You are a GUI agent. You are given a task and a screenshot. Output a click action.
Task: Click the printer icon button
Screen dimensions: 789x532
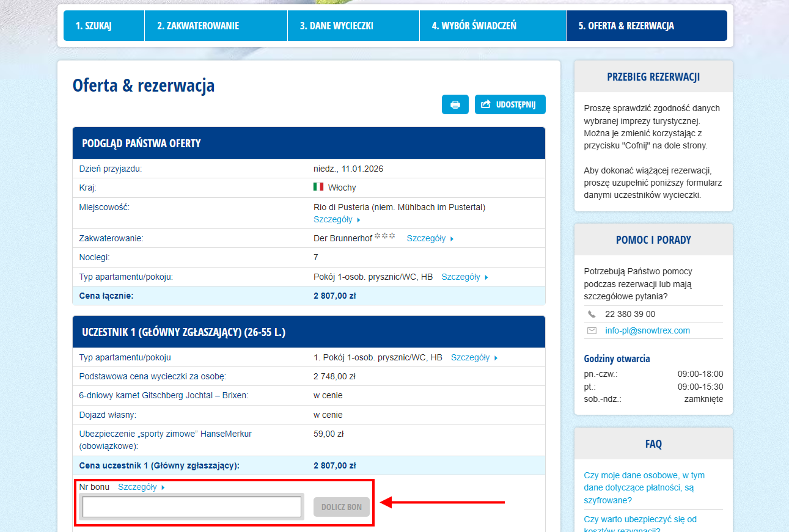[455, 104]
